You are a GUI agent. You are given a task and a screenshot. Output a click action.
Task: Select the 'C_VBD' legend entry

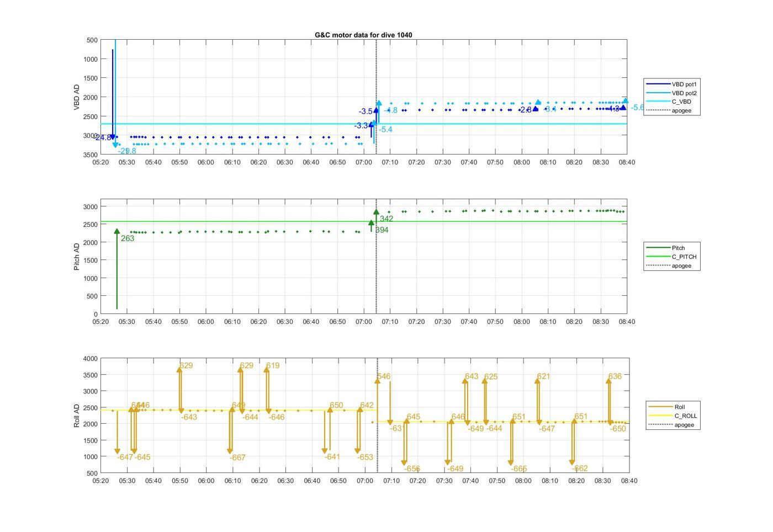668,102
